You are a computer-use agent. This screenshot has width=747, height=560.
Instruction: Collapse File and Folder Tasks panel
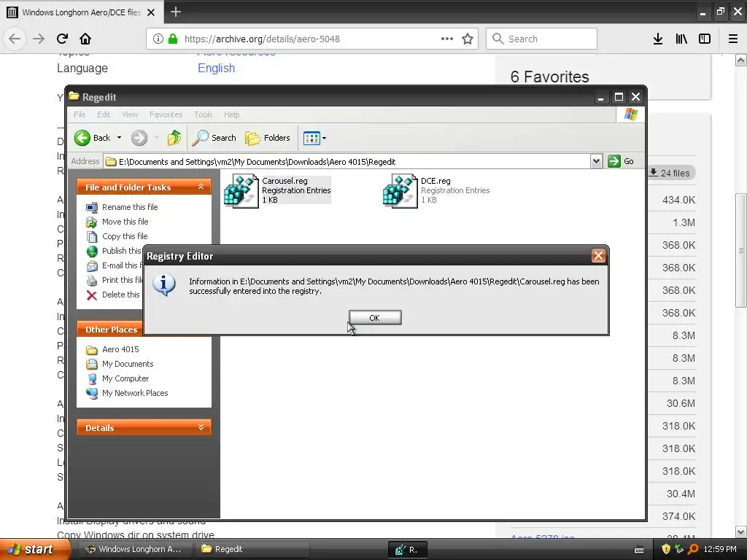[x=201, y=187]
